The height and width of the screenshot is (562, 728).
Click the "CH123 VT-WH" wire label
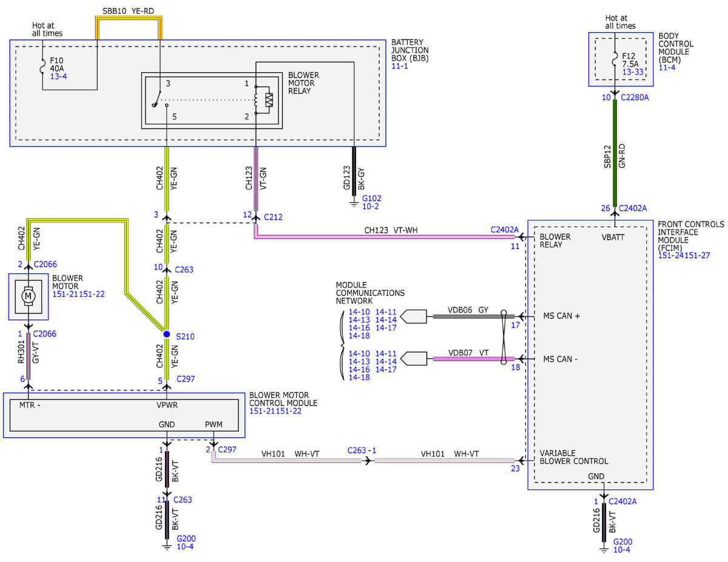pos(390,230)
